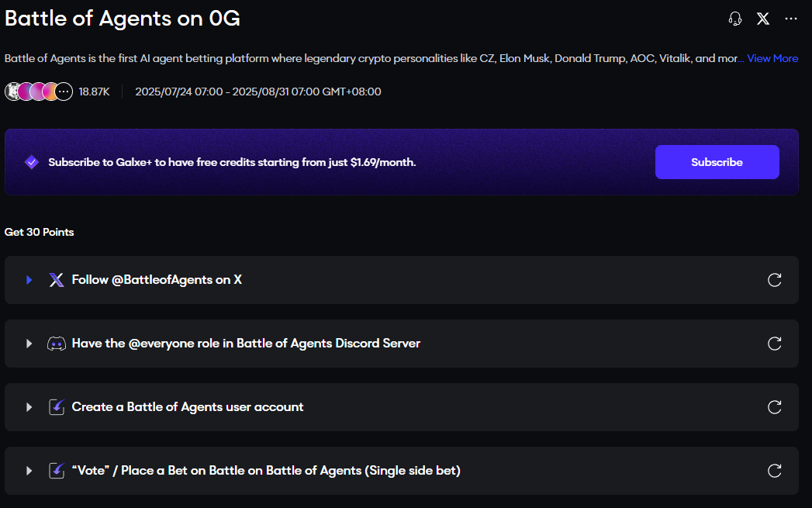
Task: Open the X social link icon
Action: click(x=763, y=19)
